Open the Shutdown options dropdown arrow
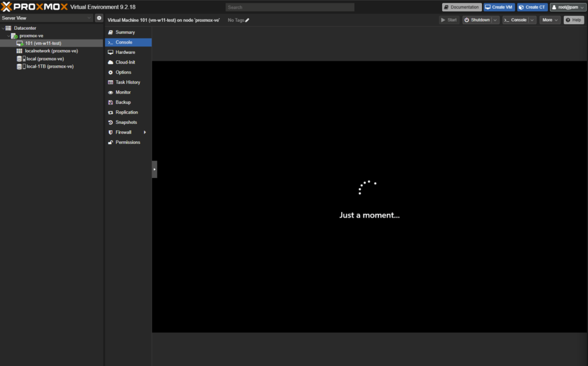Screen dimensions: 588x366 tap(496, 20)
